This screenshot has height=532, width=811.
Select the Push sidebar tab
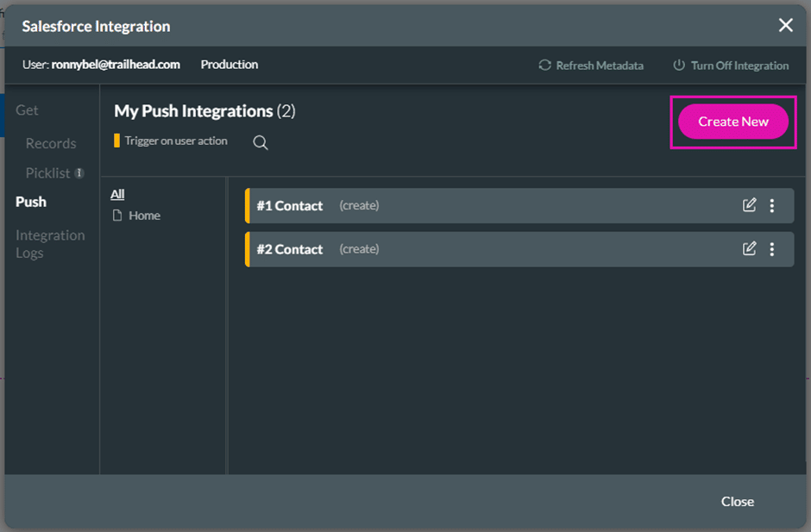(x=31, y=202)
